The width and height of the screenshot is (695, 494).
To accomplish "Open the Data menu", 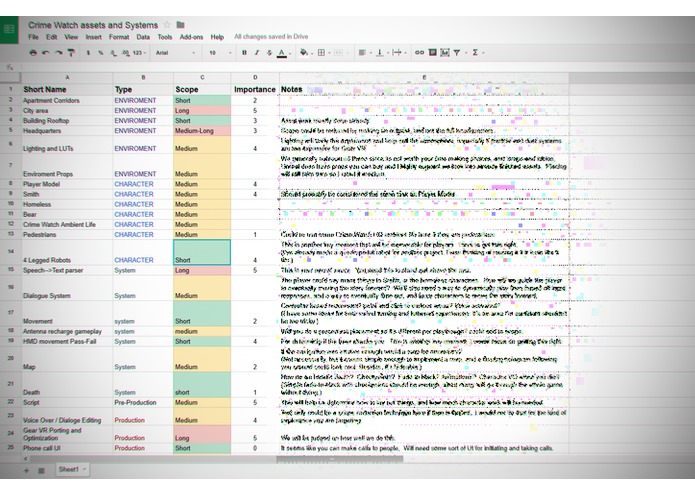I will pos(143,37).
